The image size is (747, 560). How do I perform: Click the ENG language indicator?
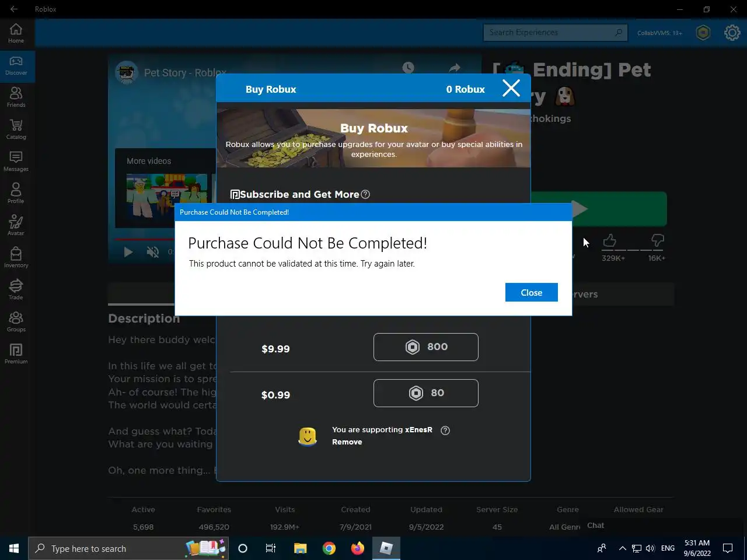(668, 548)
